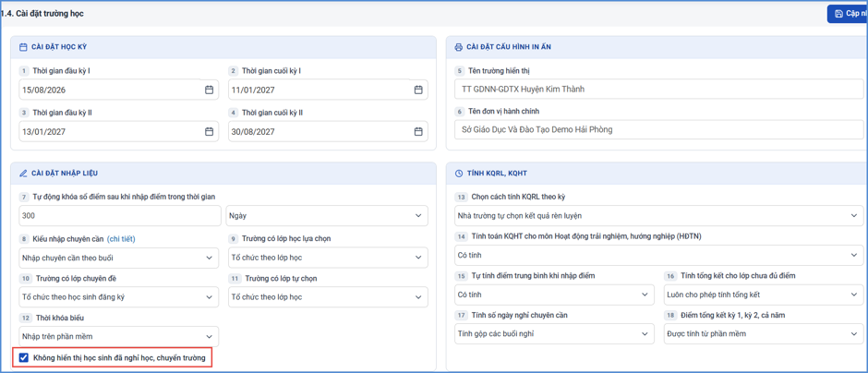The width and height of the screenshot is (868, 373).
Task: Click pencil icon in Cài đặt nhập liệu header
Action: click(x=23, y=174)
